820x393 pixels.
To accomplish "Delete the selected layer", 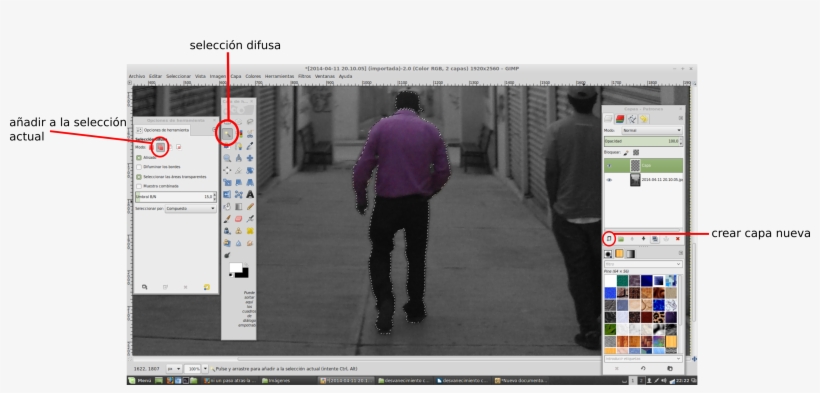I will (x=678, y=239).
